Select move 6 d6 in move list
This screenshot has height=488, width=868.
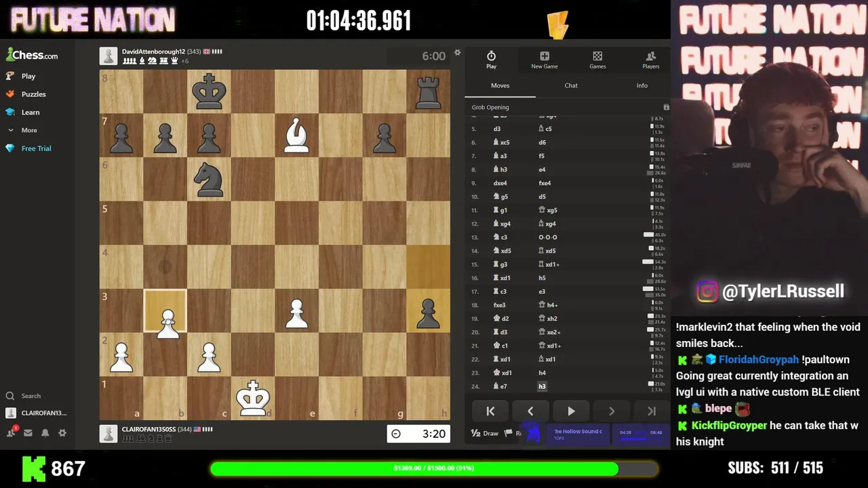pos(542,142)
